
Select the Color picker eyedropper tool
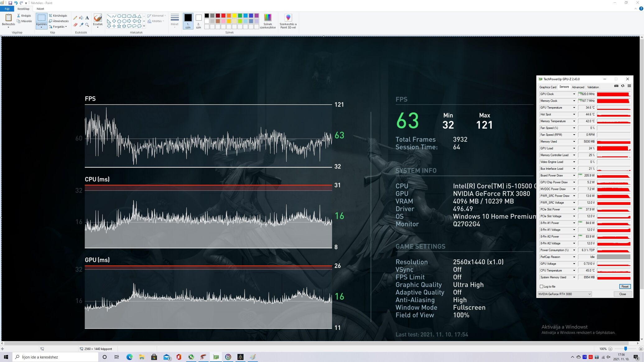(x=81, y=25)
